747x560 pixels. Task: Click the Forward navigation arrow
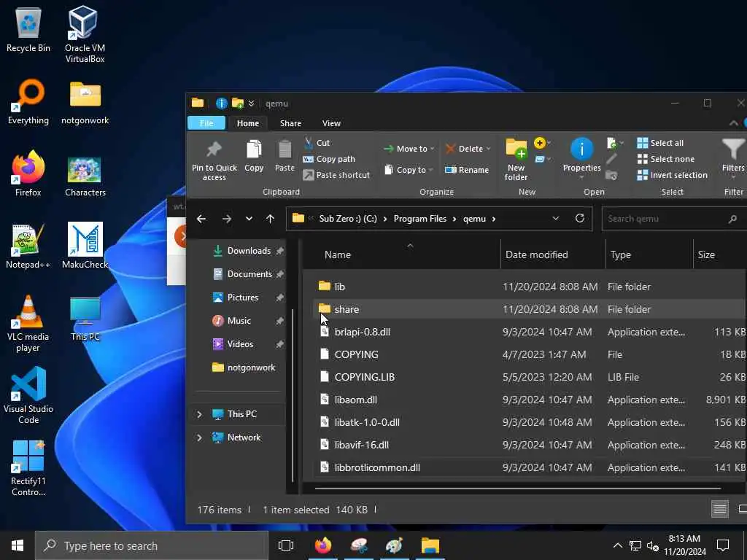tap(227, 219)
